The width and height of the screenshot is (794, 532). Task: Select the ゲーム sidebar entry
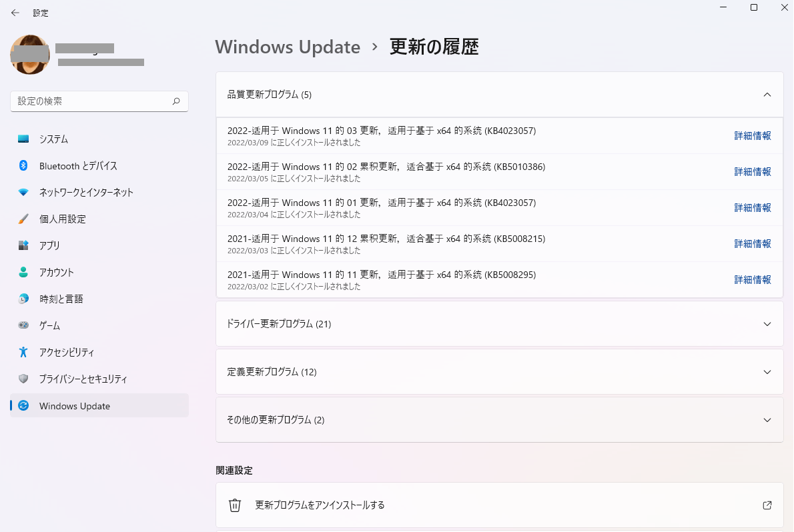pyautogui.click(x=99, y=325)
